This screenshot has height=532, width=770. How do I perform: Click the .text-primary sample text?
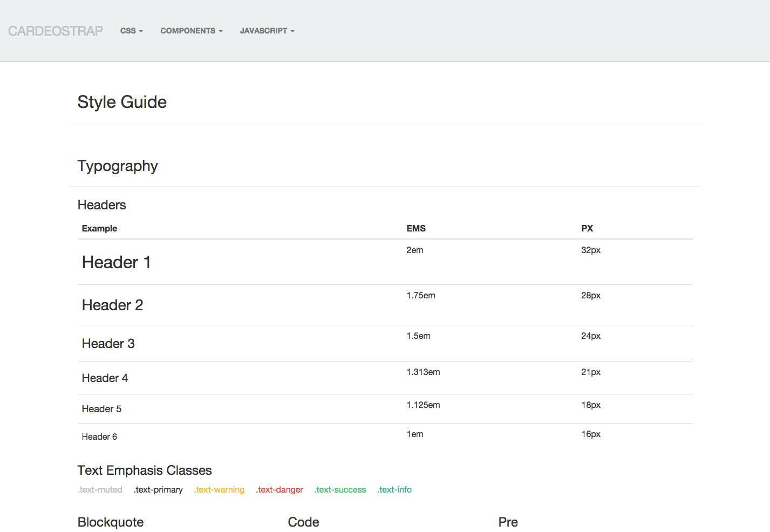coord(158,490)
